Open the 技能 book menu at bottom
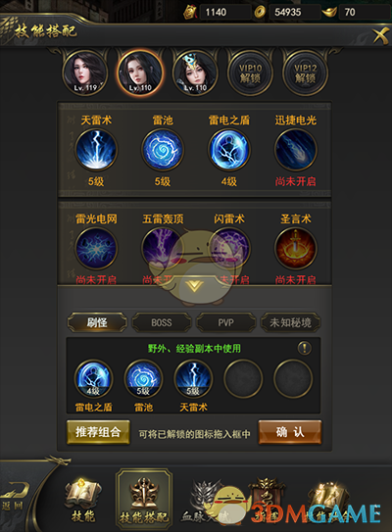Screen dimensions: 392x532 click(83, 501)
